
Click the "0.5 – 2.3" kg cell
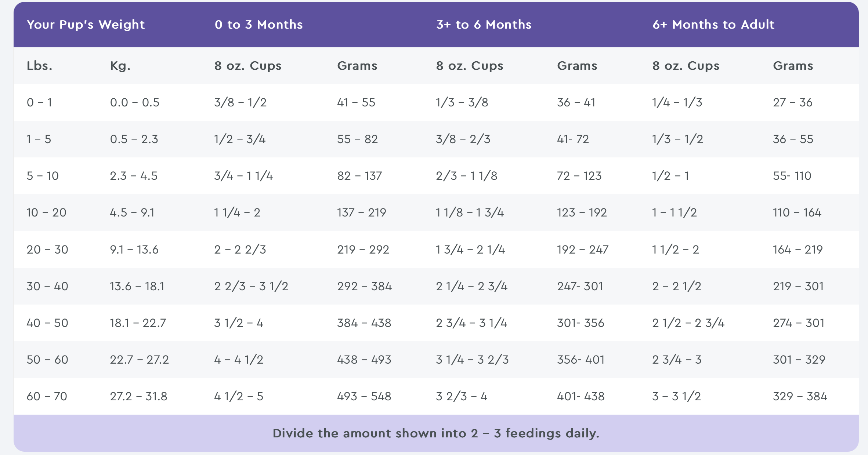(134, 139)
